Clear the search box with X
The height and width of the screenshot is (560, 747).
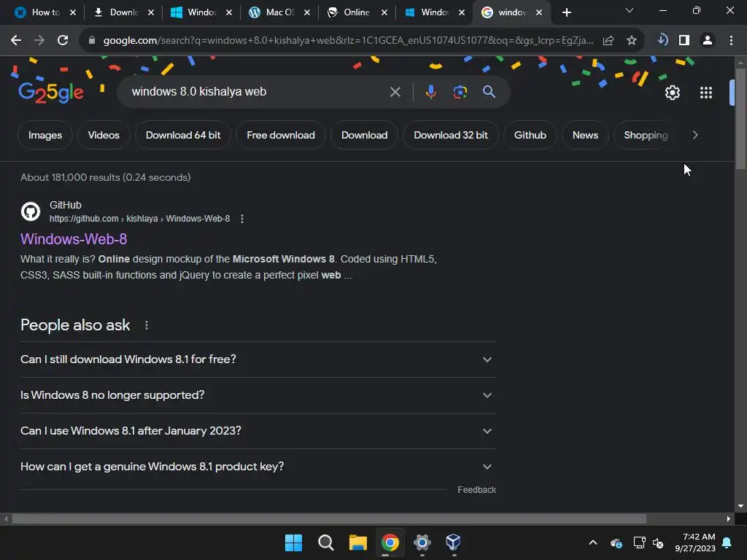coord(395,92)
